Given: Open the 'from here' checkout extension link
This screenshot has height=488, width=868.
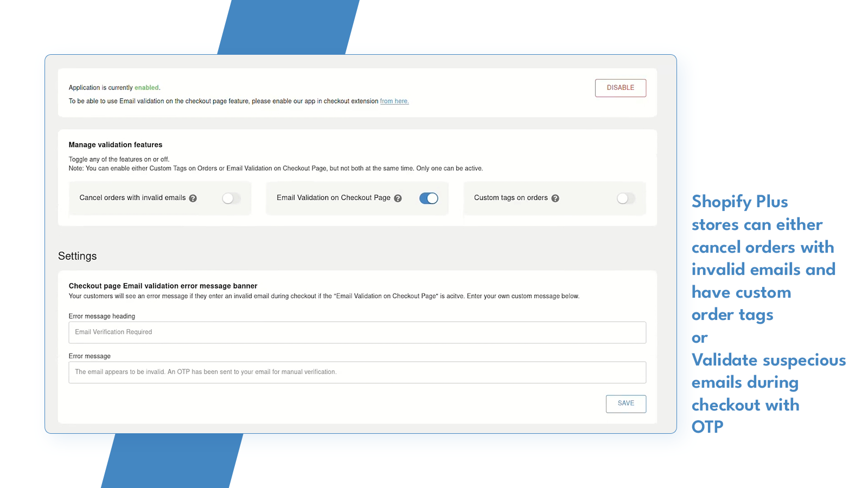Looking at the screenshot, I should pyautogui.click(x=394, y=101).
